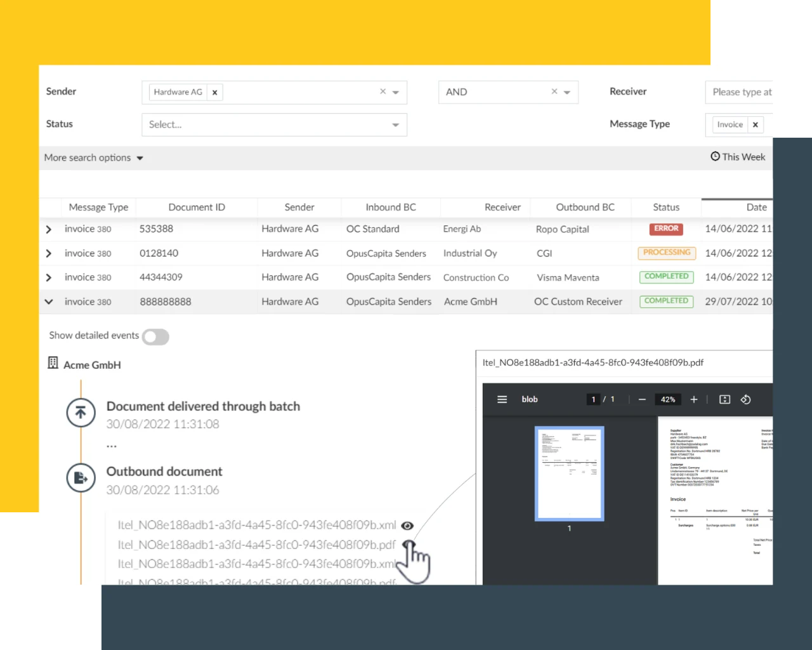Image resolution: width=812 pixels, height=650 pixels.
Task: Open the PDF viewer sidebar menu
Action: (x=502, y=399)
